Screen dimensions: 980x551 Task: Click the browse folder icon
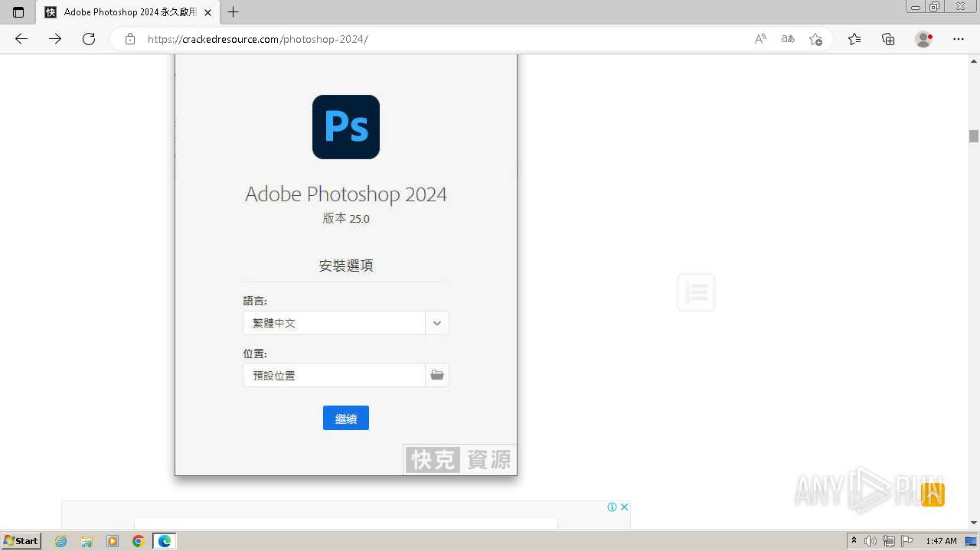click(x=437, y=375)
